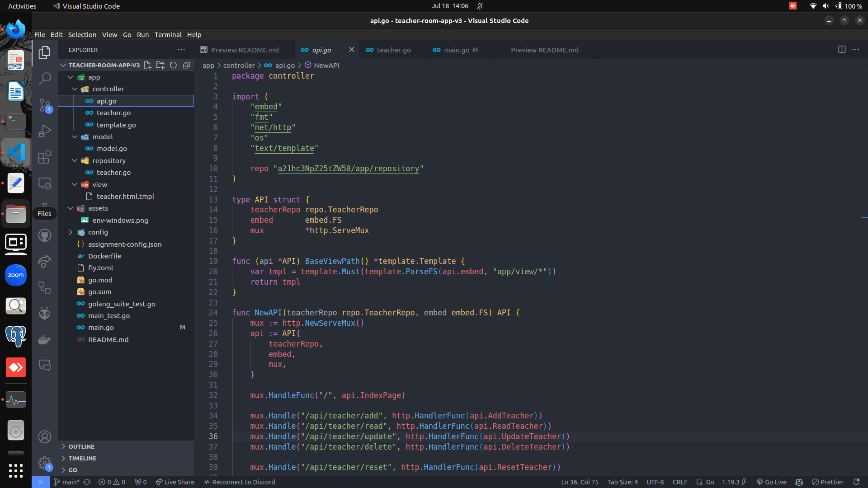Close the api.go editor tab

click(351, 50)
